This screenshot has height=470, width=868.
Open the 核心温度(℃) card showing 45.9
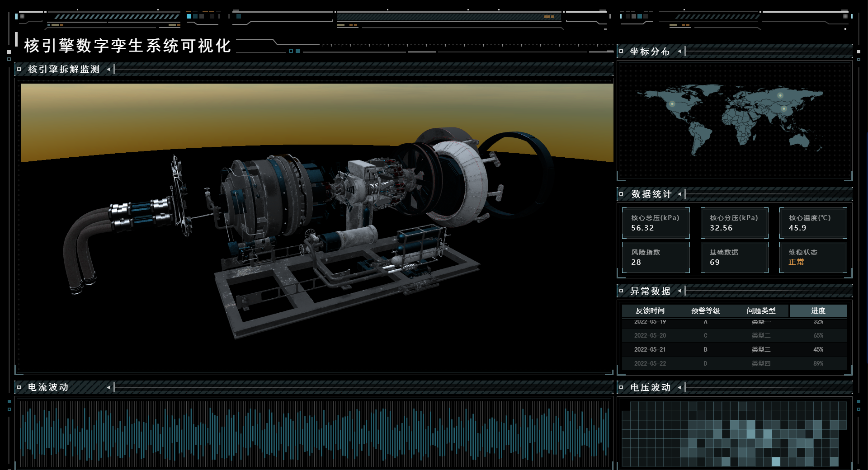tap(813, 223)
